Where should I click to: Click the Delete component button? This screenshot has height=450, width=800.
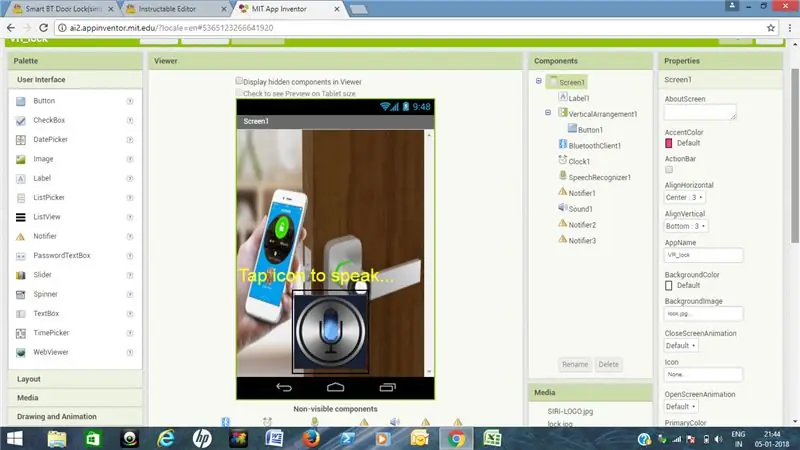coord(608,364)
